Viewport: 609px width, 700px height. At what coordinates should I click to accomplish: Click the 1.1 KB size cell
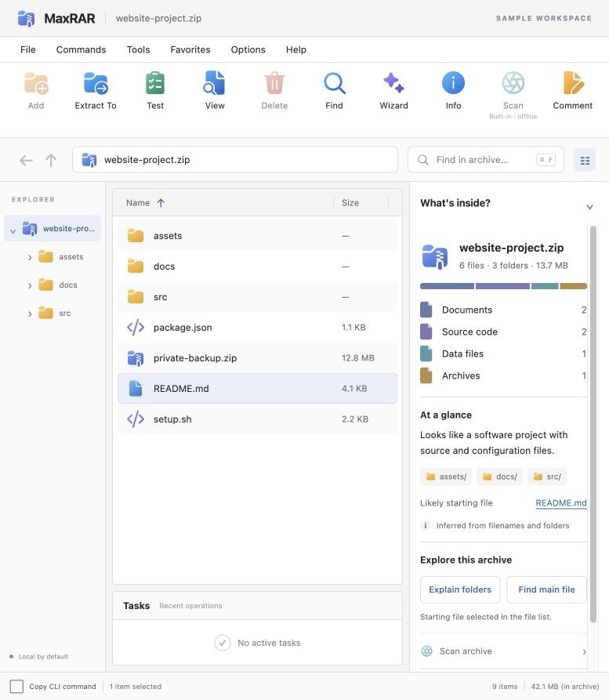coord(353,327)
